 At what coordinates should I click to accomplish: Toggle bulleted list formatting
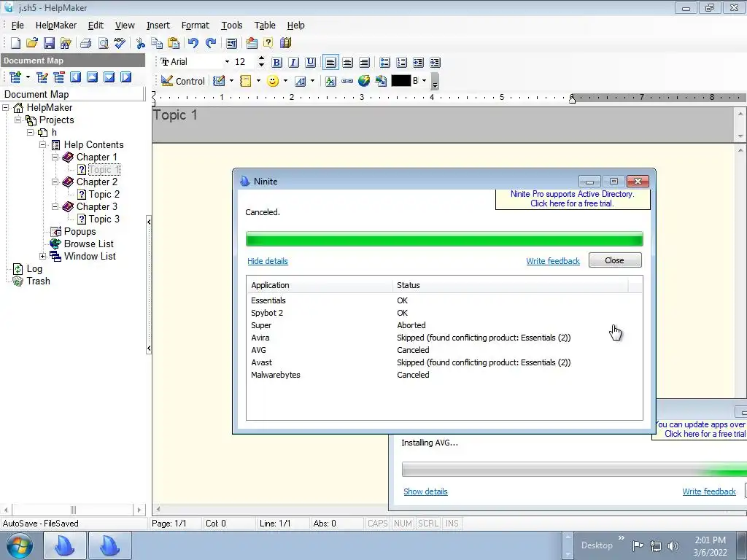click(x=385, y=63)
